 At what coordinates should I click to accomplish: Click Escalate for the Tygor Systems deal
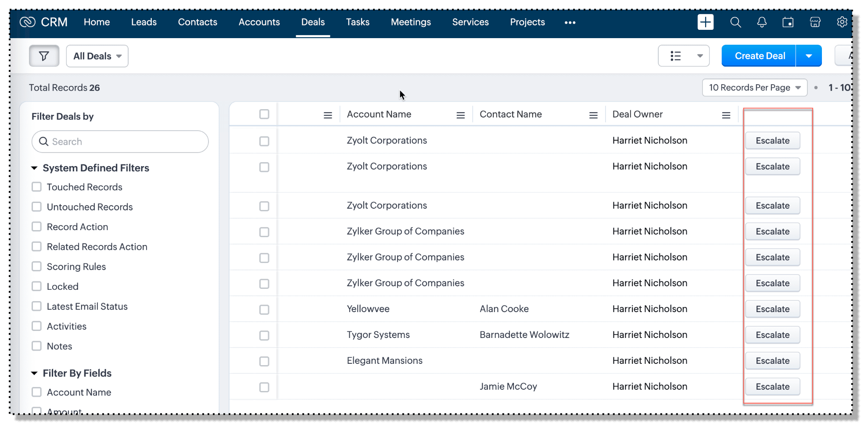click(x=772, y=335)
